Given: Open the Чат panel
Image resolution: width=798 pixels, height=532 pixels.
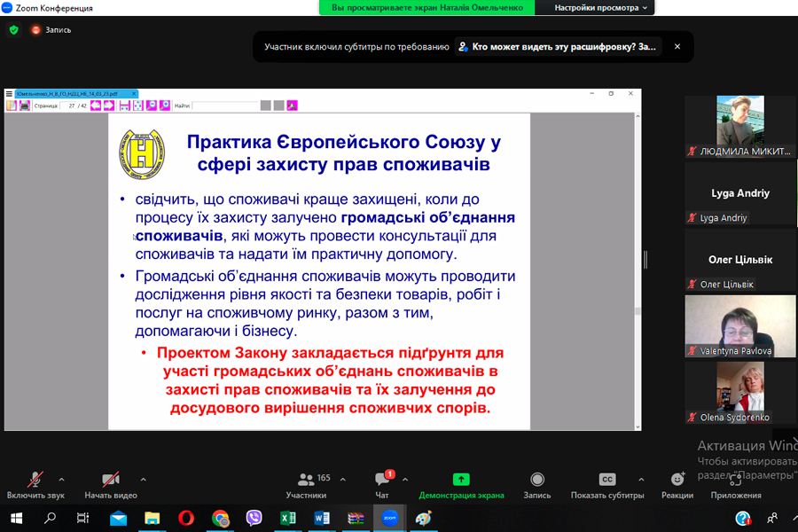Looking at the screenshot, I should coord(382,486).
